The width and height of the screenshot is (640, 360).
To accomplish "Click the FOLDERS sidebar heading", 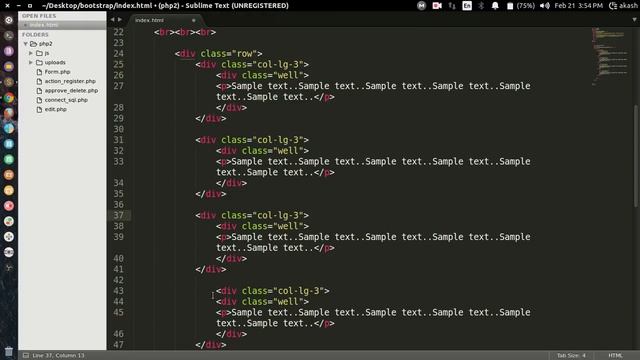I will (35, 35).
